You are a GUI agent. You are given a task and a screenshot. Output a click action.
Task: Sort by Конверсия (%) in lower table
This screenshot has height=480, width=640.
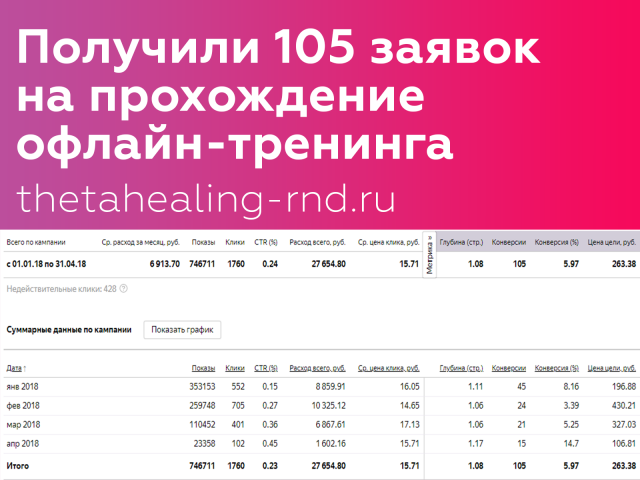pos(557,368)
